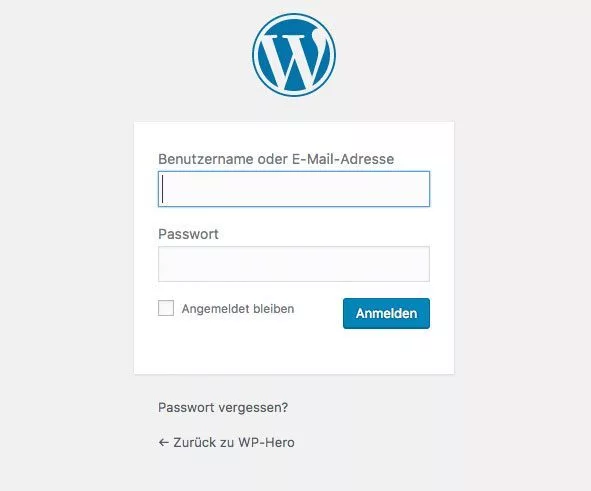The width and height of the screenshot is (591, 491).
Task: Click into the Passwort input field
Action: pyautogui.click(x=294, y=264)
